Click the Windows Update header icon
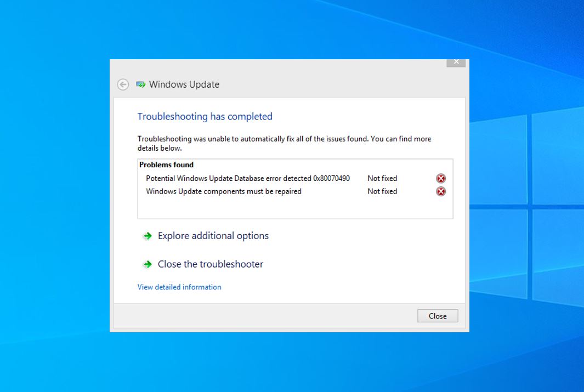Image resolution: width=584 pixels, height=392 pixels. [x=141, y=84]
